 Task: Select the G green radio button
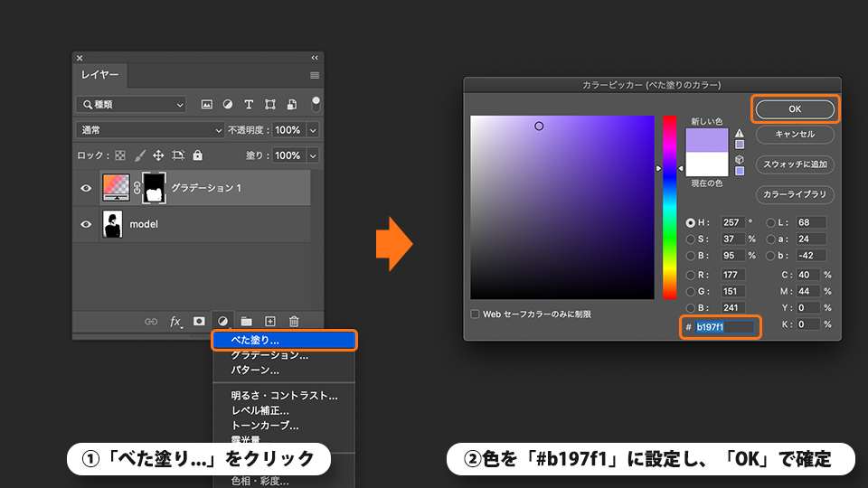point(690,292)
